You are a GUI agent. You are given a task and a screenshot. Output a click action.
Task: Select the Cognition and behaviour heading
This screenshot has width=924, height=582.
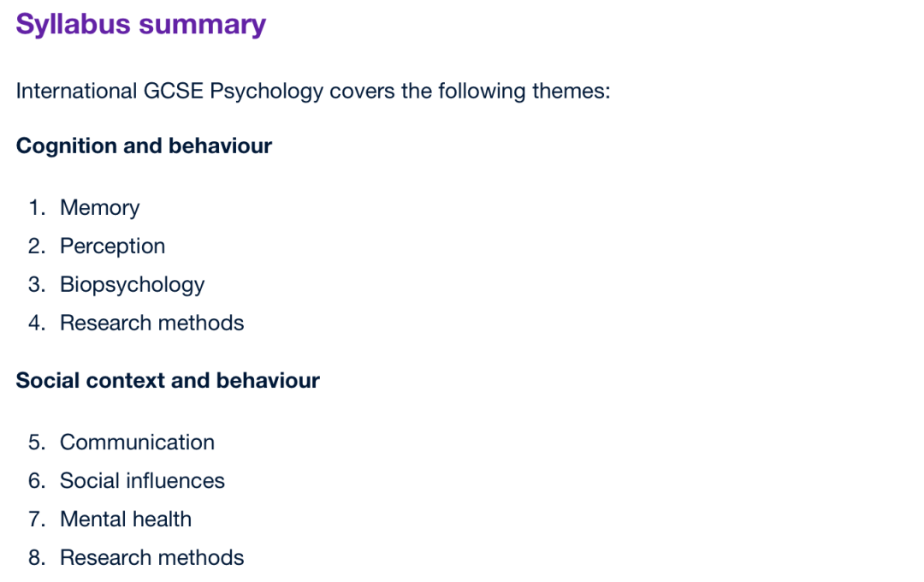144,145
